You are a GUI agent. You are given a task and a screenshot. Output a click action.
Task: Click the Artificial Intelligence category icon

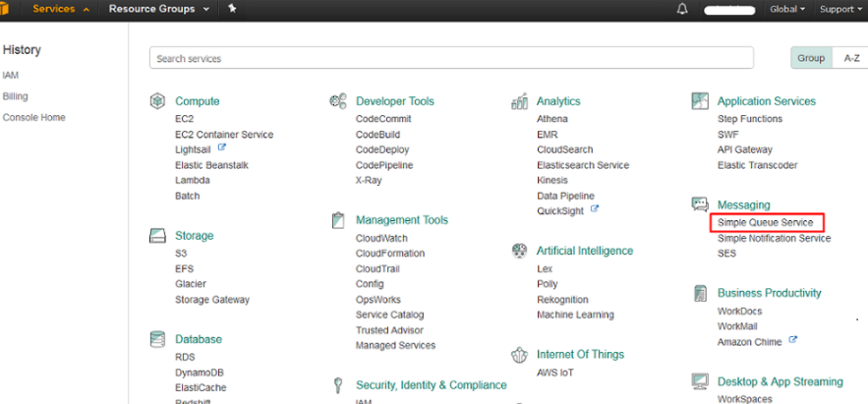519,251
